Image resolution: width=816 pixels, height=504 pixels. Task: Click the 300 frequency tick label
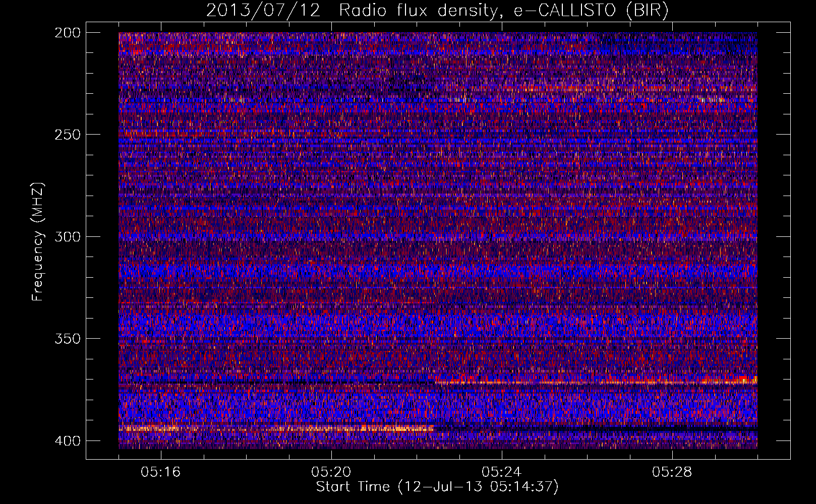pyautogui.click(x=67, y=236)
